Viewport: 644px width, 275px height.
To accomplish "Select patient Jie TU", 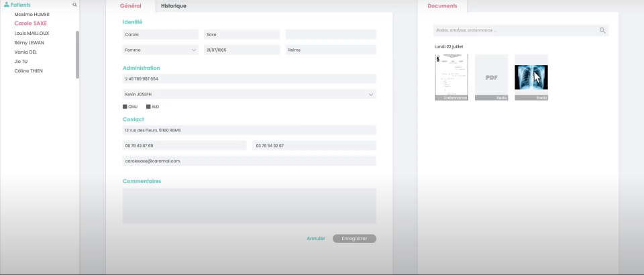I will click(21, 62).
